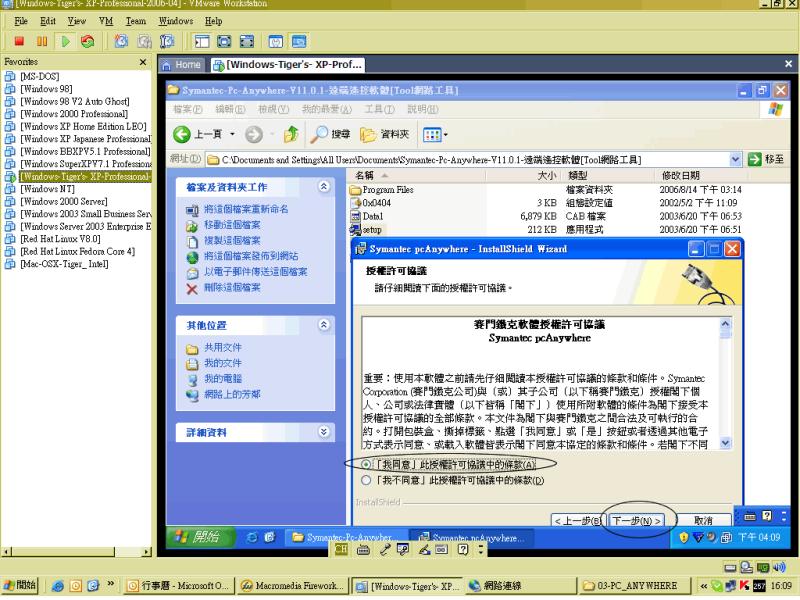800x600 pixels.
Task: Click host taskbar Macromedia Fireworks button
Action: coord(291,586)
